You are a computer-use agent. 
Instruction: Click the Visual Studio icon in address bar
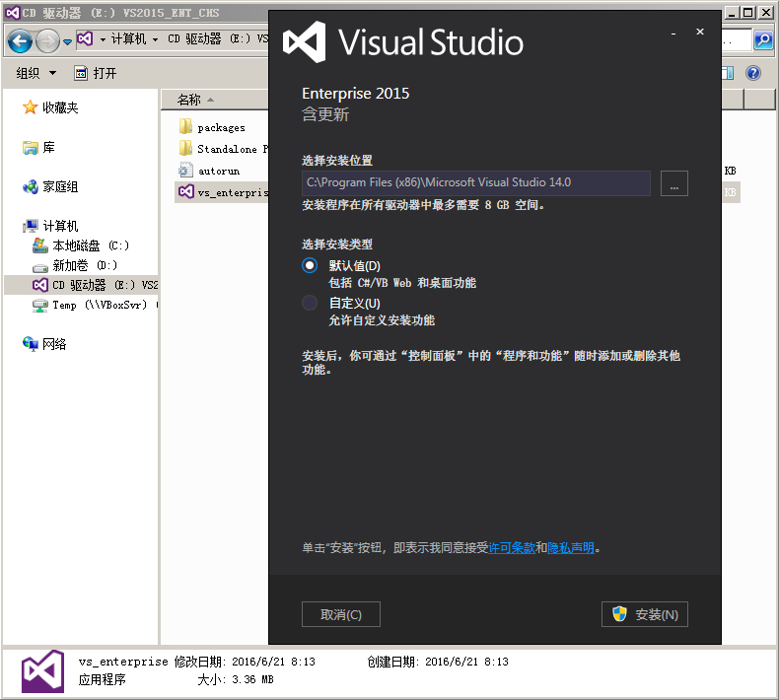(x=85, y=38)
